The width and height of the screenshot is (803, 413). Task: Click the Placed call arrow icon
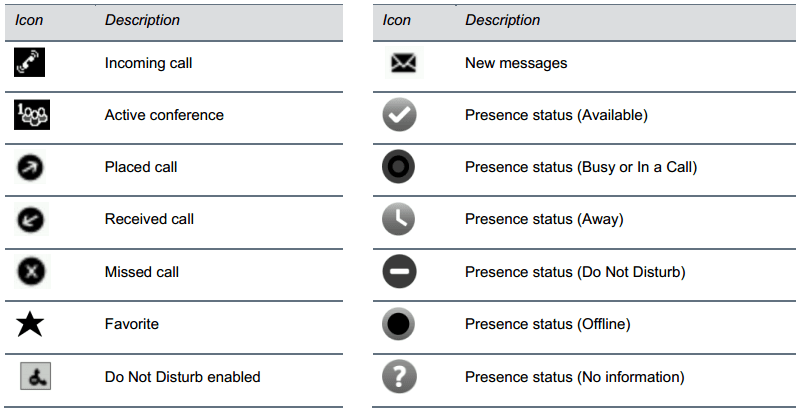31,168
